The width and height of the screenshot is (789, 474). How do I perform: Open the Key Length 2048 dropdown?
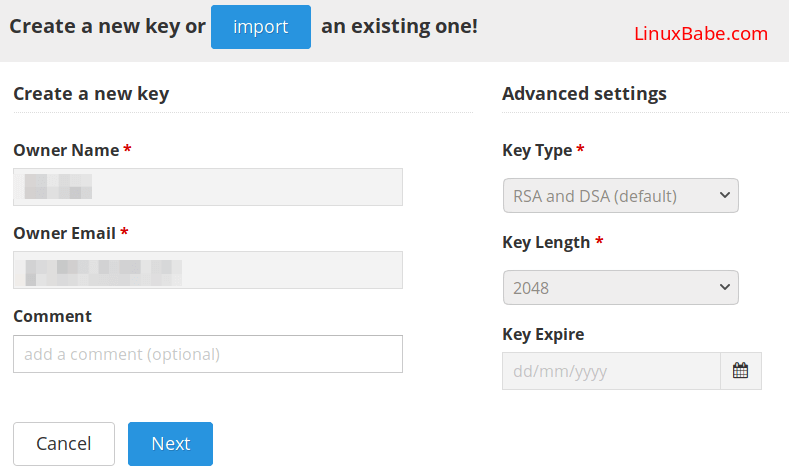coord(620,288)
